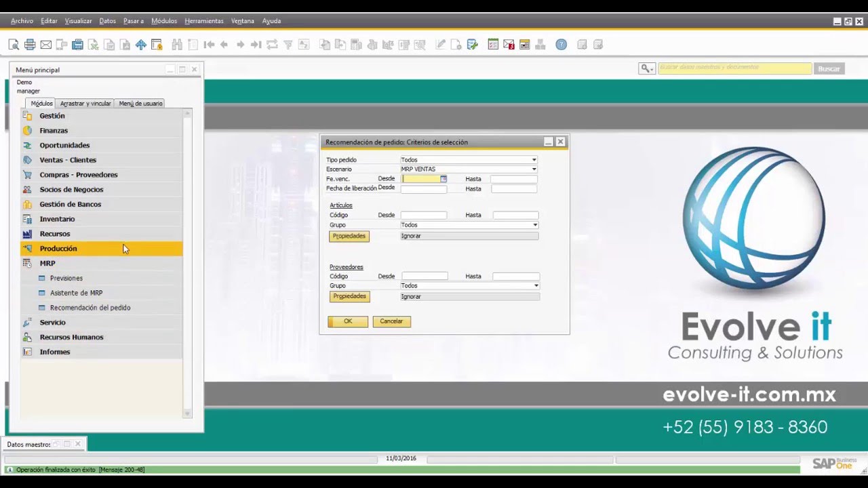Open the Compras - Proveedores module

click(102, 175)
